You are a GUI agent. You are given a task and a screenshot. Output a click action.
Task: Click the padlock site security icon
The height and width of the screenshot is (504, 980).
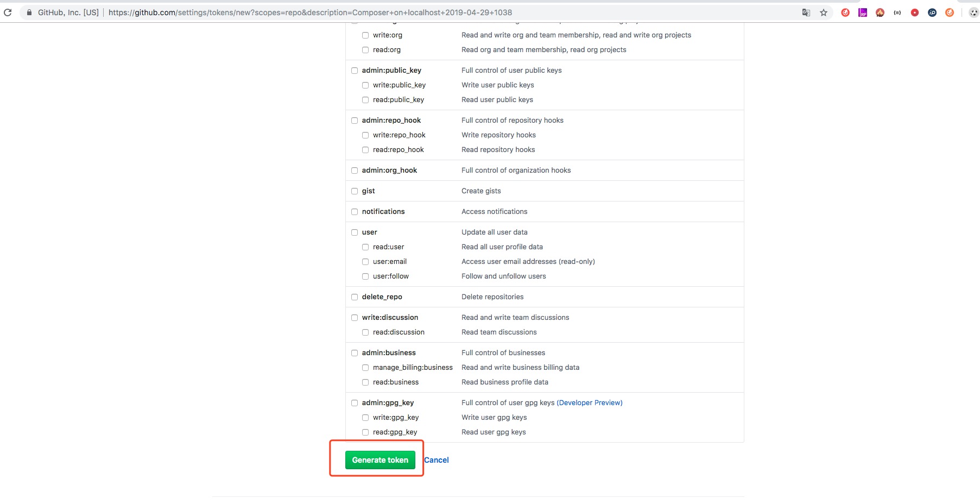coord(29,12)
